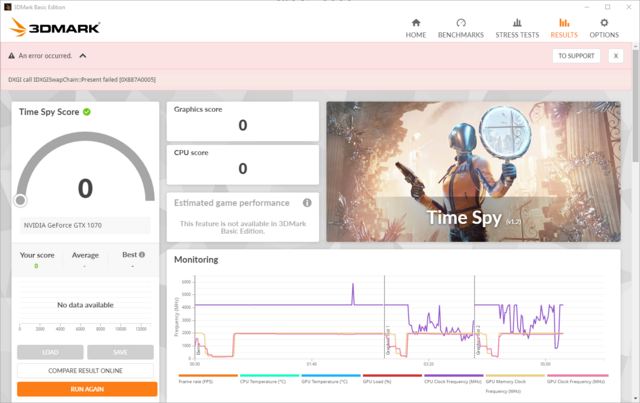Open the Options gear icon
Viewport: 640px width, 403px height.
[x=603, y=23]
